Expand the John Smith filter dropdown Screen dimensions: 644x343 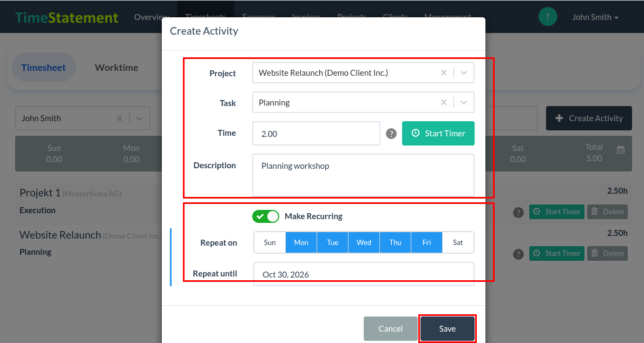140,118
